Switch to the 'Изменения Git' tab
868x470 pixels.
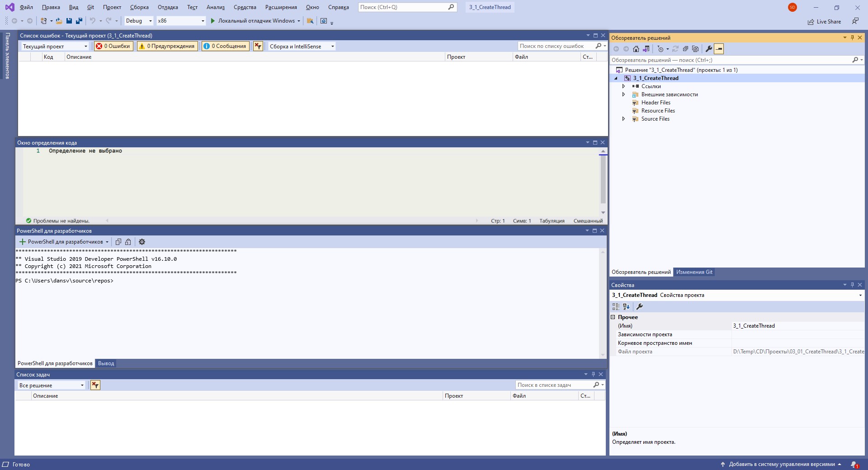(694, 272)
